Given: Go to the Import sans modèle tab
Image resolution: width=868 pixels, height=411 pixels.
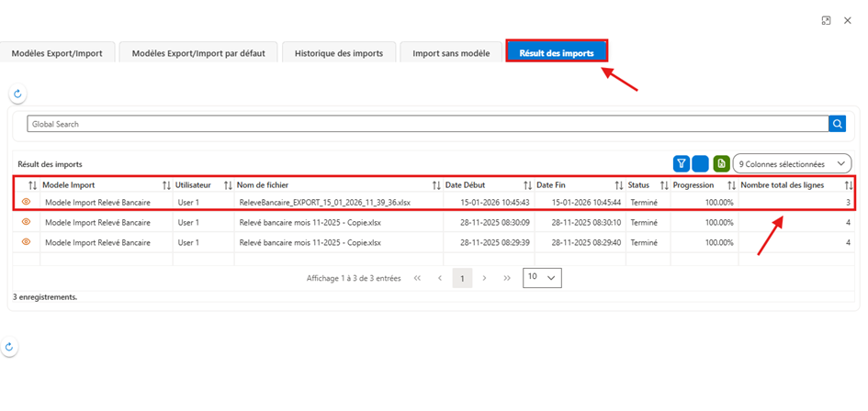Looking at the screenshot, I should click(451, 53).
